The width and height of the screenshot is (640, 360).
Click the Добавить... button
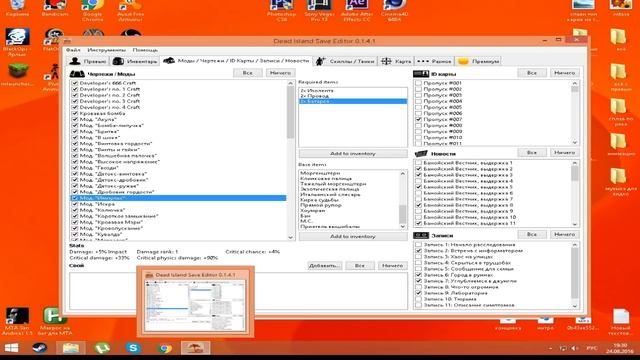click(324, 265)
